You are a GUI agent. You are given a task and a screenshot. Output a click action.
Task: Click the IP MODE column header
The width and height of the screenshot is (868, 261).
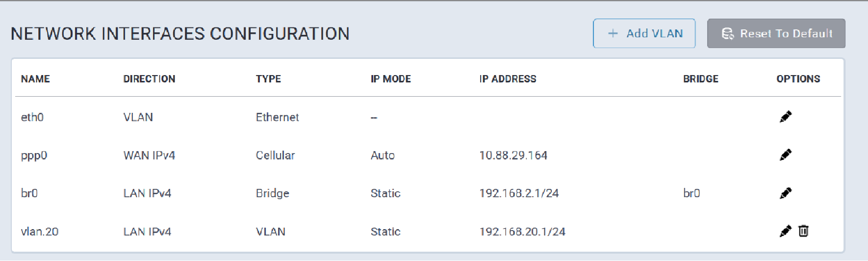(390, 79)
